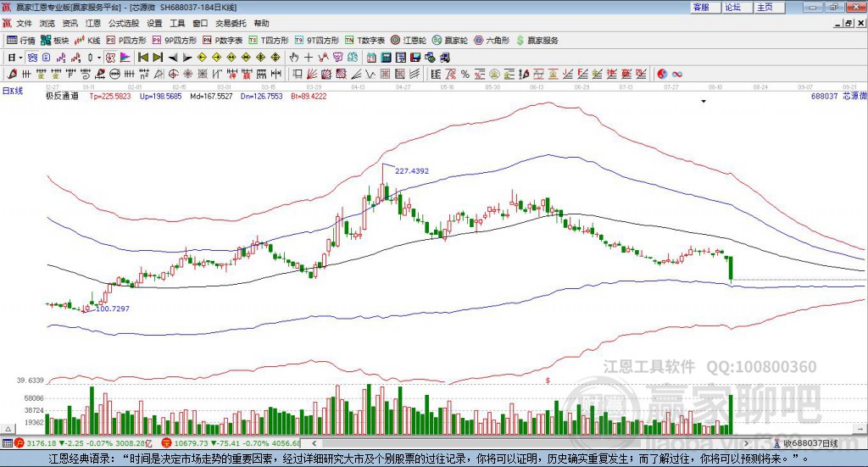The height and width of the screenshot is (467, 868).
Task: Click the red pencil drawing tool
Action: 12,74
